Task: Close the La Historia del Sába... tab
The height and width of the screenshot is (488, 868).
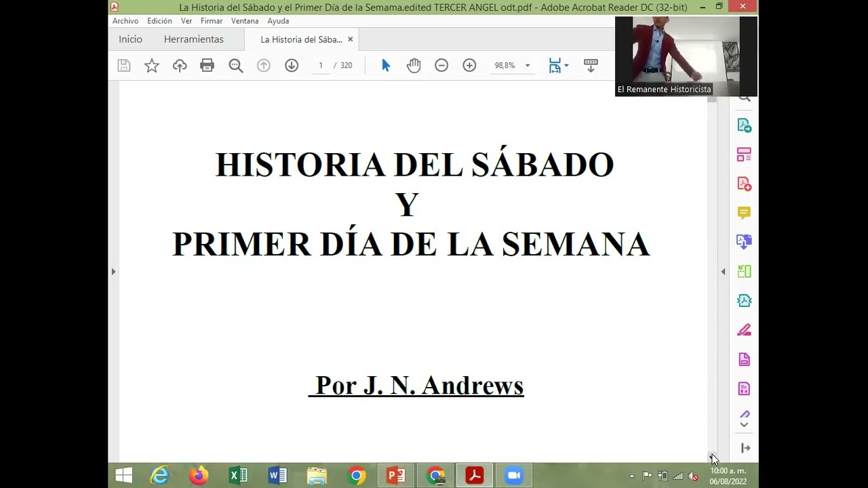Action: pyautogui.click(x=350, y=39)
